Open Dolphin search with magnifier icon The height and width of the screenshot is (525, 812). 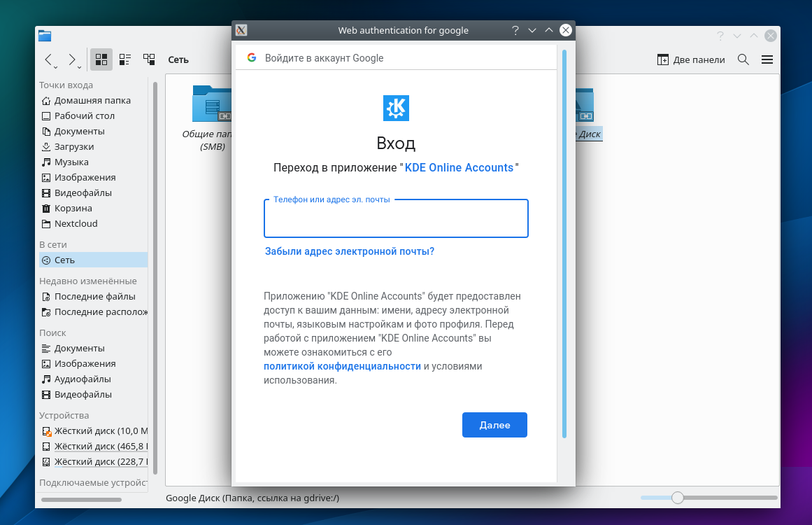click(x=743, y=59)
